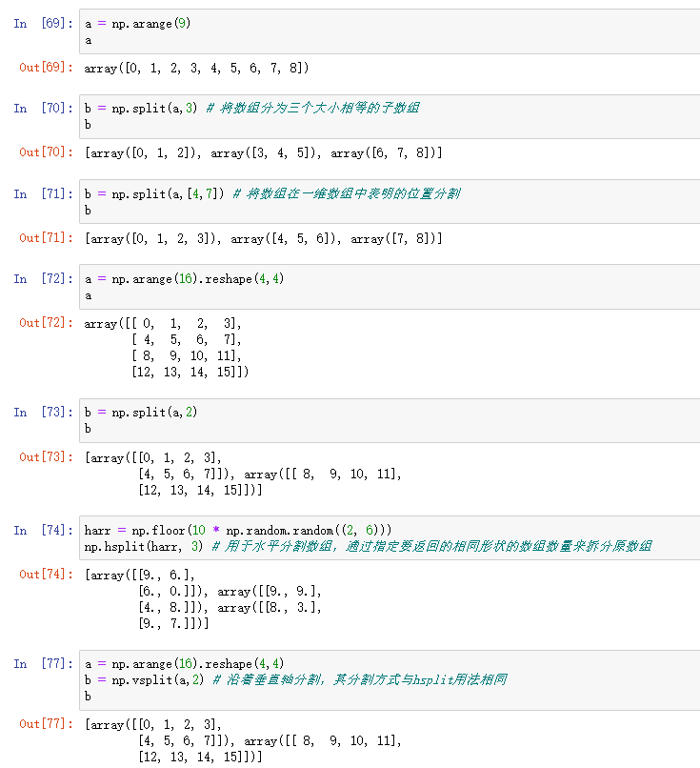Click the code cell In [73] np.split(a,2)
700x768 pixels.
tap(390, 420)
